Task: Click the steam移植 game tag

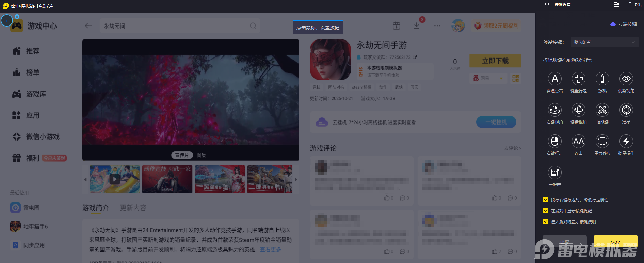Action: click(x=361, y=87)
